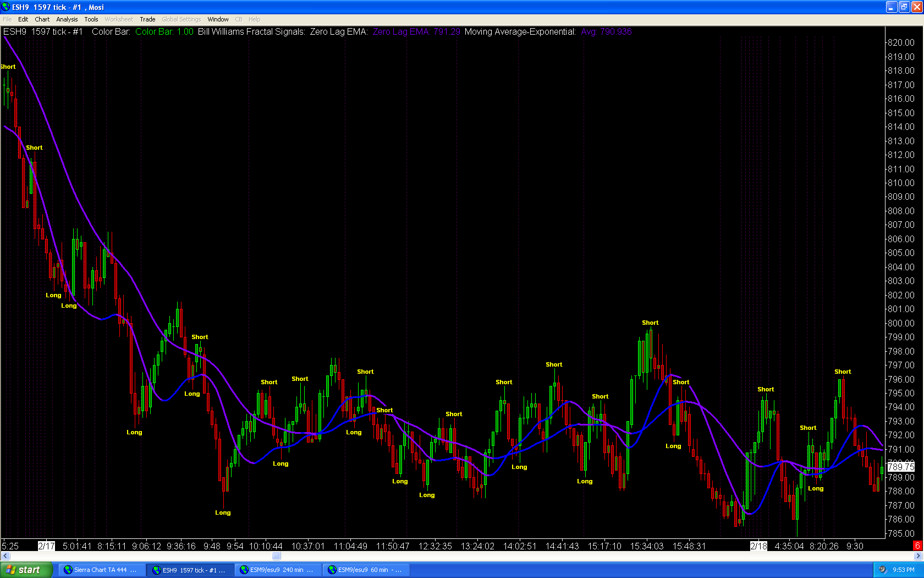Screen dimensions: 924x578
Task: Switch to ESM9/esu9 240 min taskbar window
Action: pos(278,570)
